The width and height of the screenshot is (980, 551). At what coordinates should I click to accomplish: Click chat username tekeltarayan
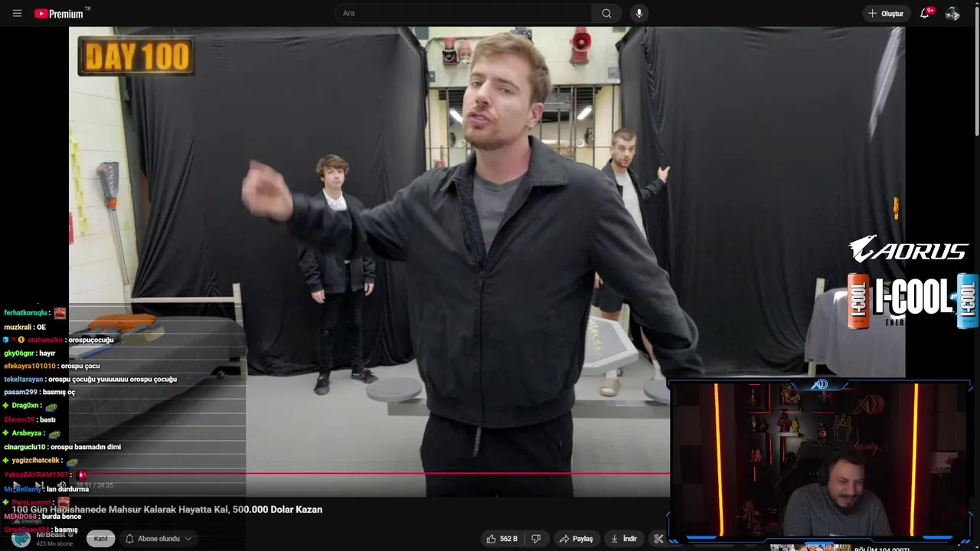point(24,380)
